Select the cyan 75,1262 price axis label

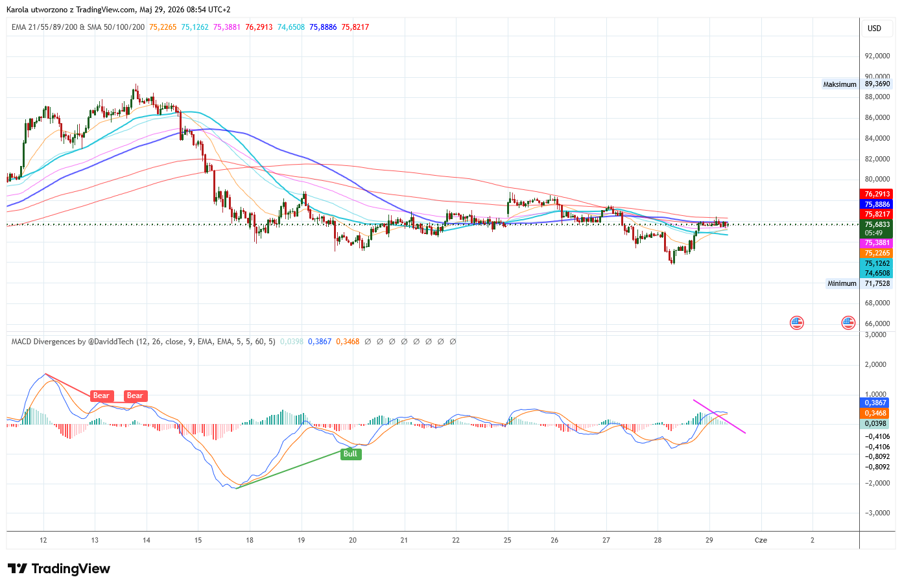tap(877, 263)
